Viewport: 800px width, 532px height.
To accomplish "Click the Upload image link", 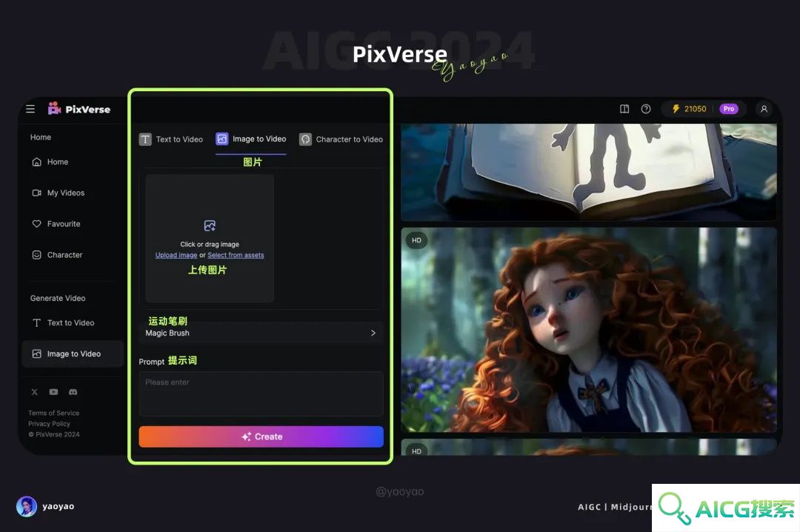I will click(176, 256).
